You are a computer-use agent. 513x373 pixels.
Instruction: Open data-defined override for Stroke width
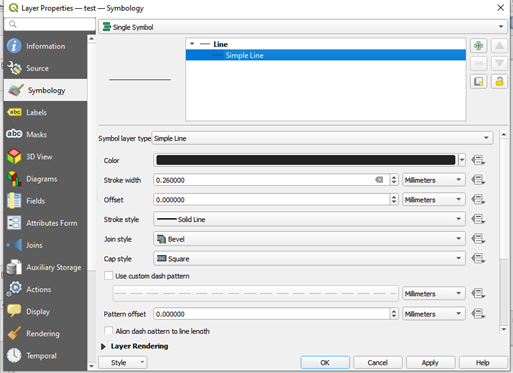(478, 180)
